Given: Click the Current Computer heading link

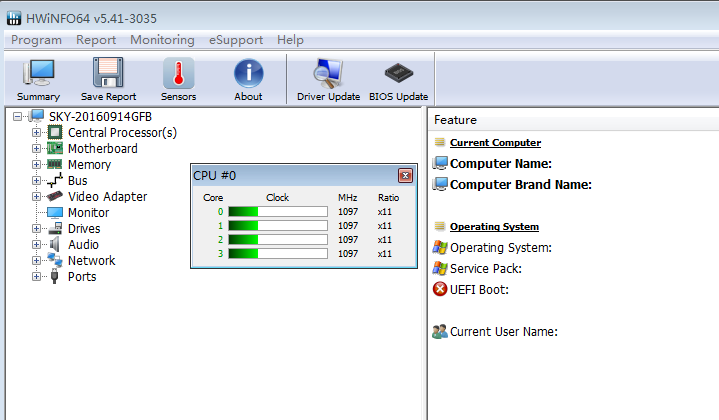Looking at the screenshot, I should pyautogui.click(x=495, y=143).
